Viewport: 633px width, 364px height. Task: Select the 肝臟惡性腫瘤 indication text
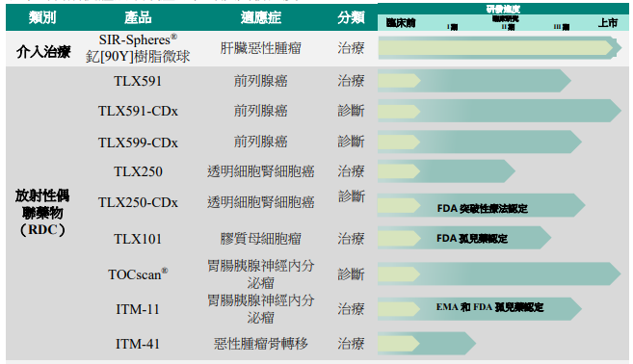click(261, 48)
